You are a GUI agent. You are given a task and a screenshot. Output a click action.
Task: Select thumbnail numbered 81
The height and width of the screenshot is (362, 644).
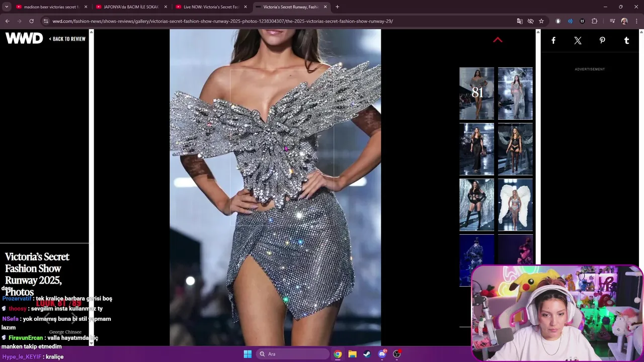tap(476, 94)
